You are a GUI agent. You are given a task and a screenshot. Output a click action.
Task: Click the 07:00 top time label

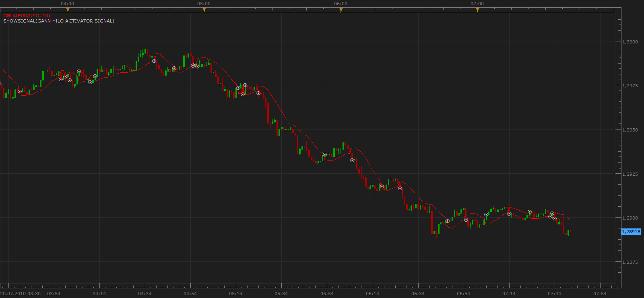point(477,4)
